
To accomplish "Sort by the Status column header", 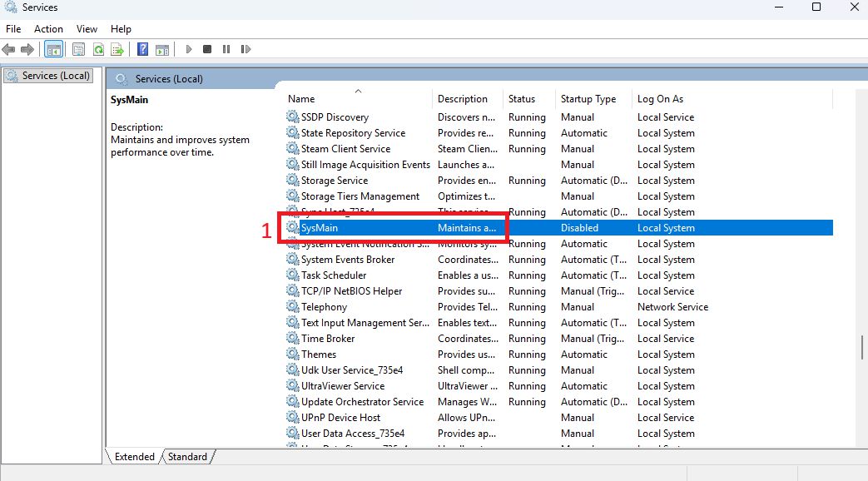I will pyautogui.click(x=522, y=99).
